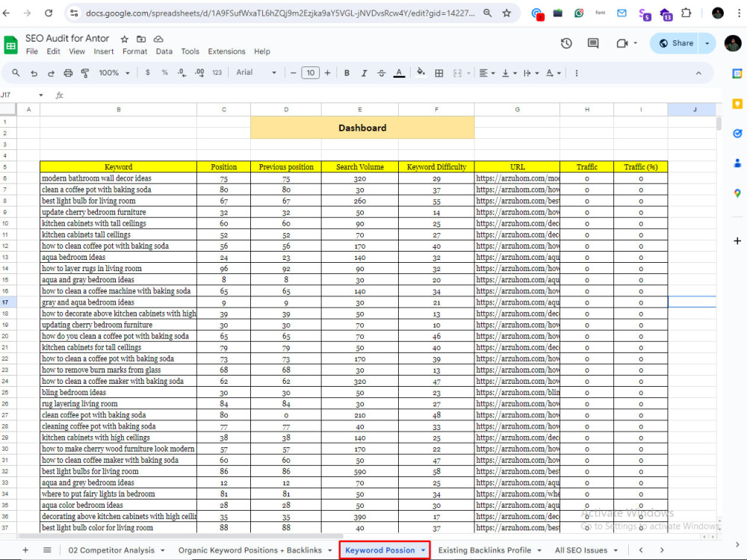Click the search menus magnifier icon

coord(16,73)
